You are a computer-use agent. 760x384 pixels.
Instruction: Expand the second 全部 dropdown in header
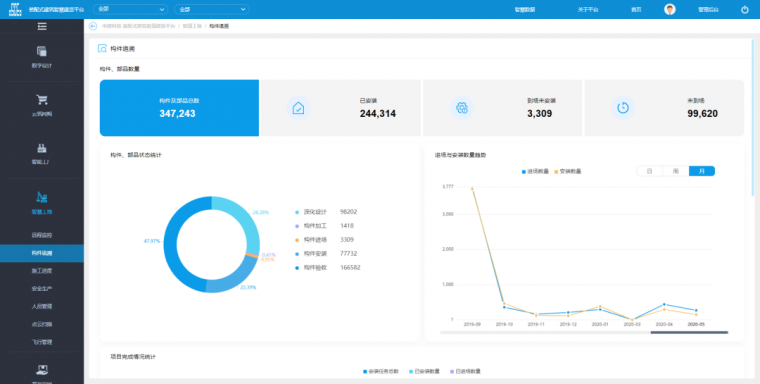pos(212,9)
